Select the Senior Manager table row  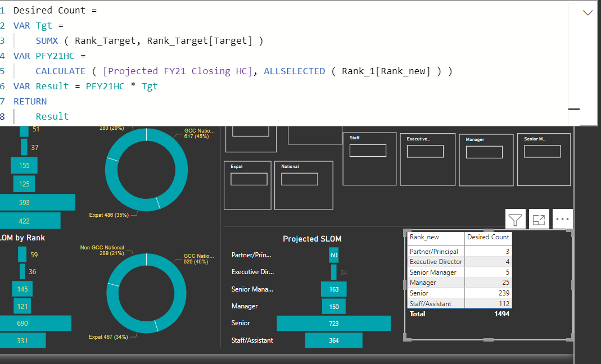459,272
